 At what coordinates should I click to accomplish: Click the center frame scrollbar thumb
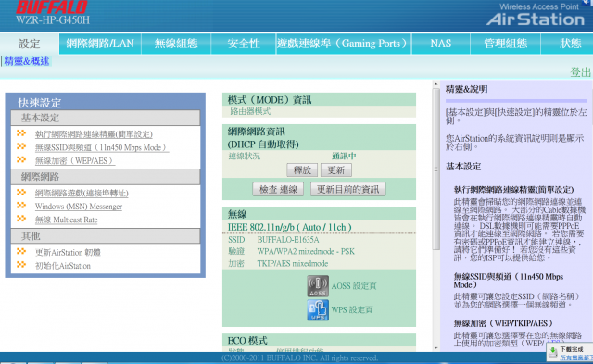(x=435, y=169)
